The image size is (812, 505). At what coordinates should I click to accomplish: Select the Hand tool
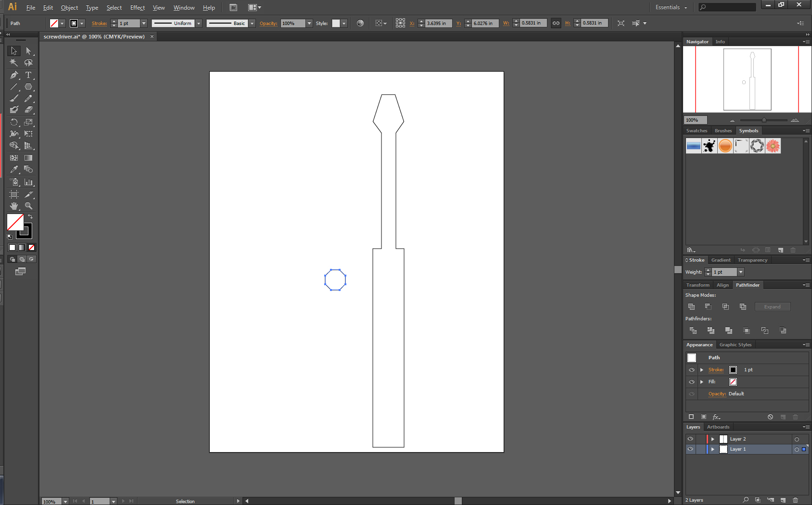14,206
